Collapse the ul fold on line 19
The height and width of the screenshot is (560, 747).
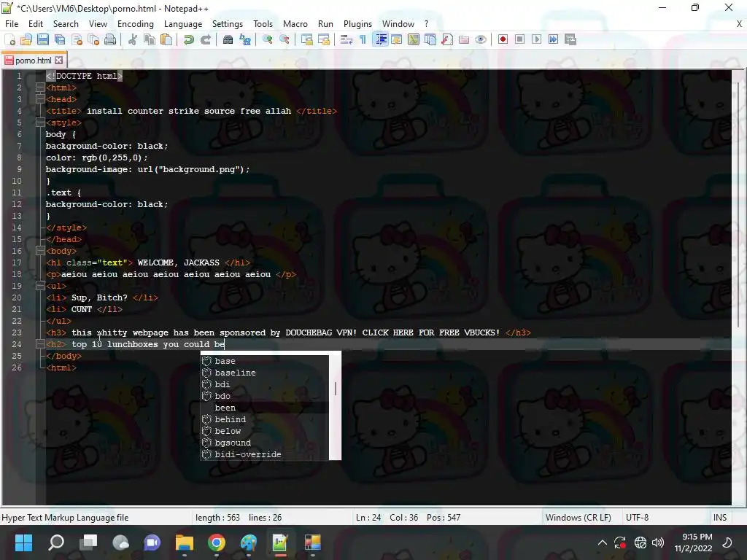click(x=40, y=286)
